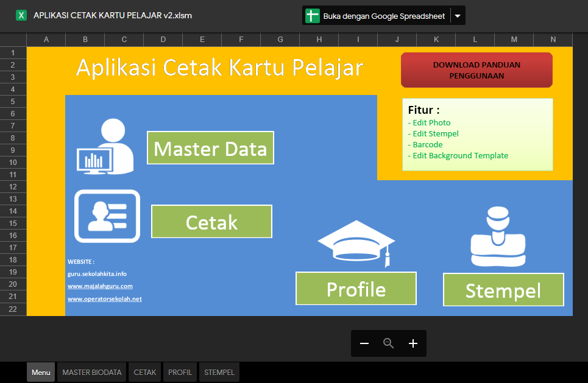Click the magnifier icon in the zoom bar
Screen dimensions: 588x383
click(x=388, y=343)
